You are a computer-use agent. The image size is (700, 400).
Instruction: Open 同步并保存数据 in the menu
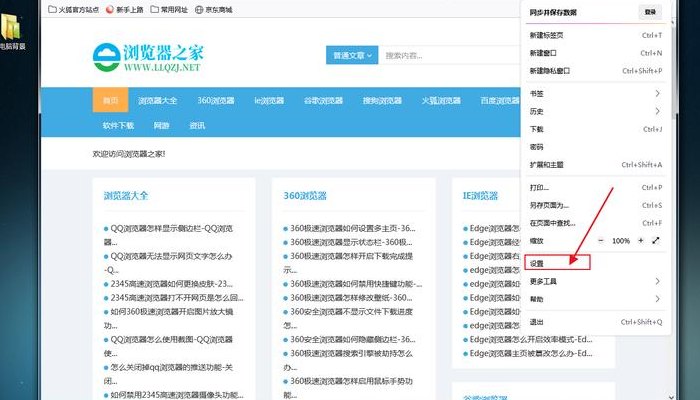click(x=553, y=12)
